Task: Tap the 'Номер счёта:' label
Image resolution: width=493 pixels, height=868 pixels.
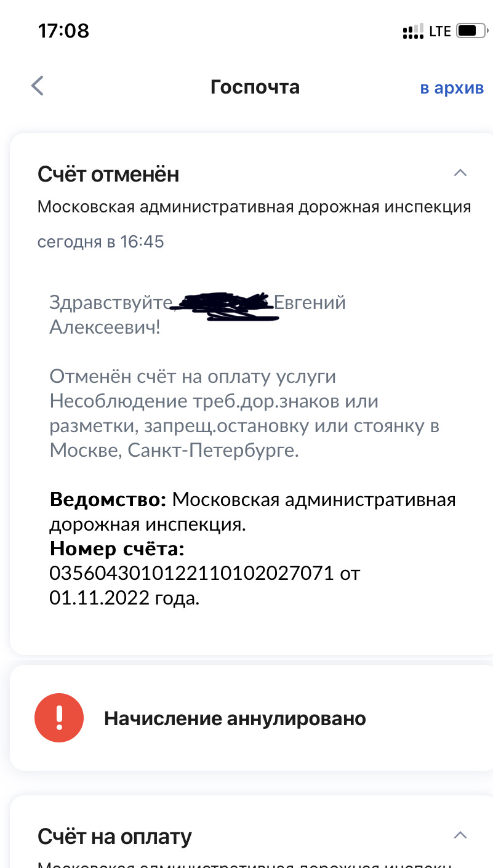Action: pyautogui.click(x=117, y=548)
